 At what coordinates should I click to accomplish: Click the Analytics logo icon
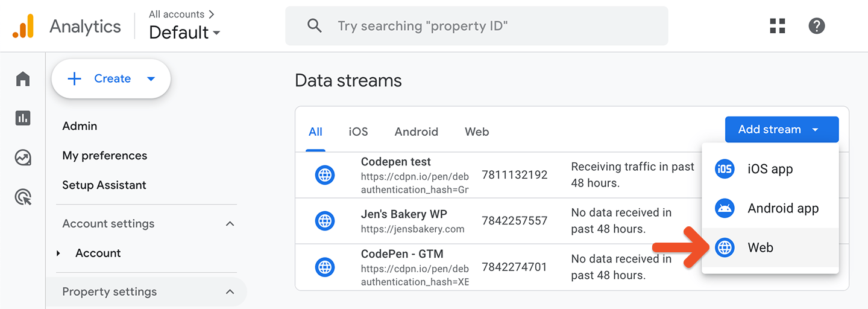pos(24,27)
